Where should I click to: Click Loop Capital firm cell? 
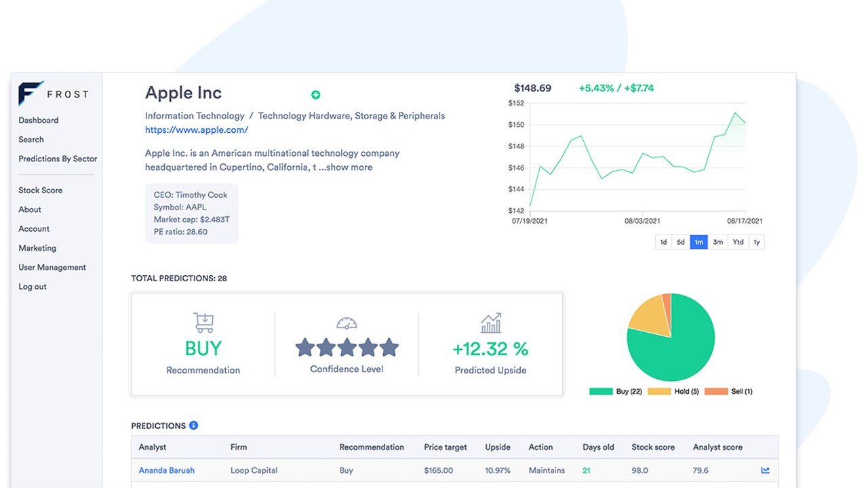[x=254, y=470]
